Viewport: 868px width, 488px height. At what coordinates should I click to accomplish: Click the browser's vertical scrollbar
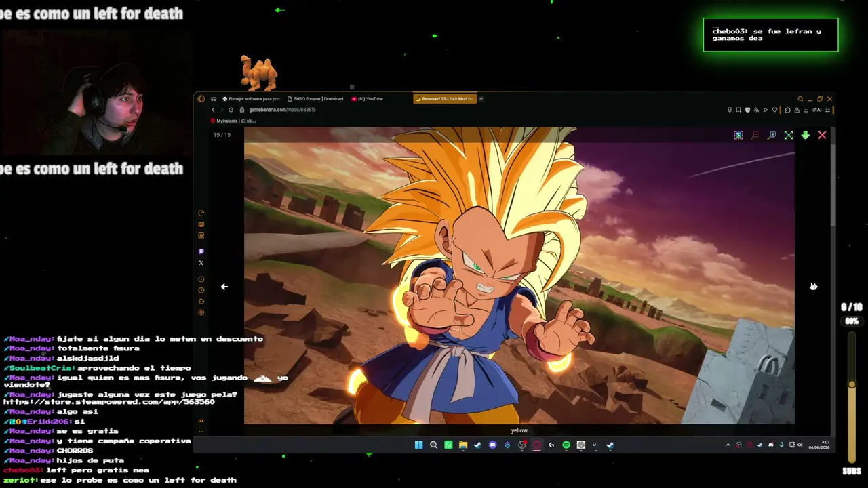tap(833, 185)
